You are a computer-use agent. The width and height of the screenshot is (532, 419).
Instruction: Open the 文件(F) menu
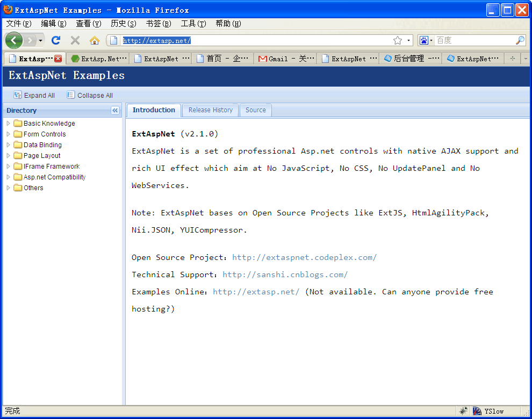[x=19, y=24]
